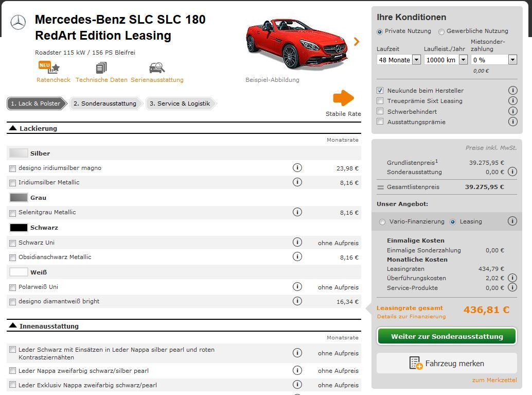Image resolution: width=532 pixels, height=395 pixels.
Task: Choose Vario-Finanzierung option
Action: click(x=382, y=222)
